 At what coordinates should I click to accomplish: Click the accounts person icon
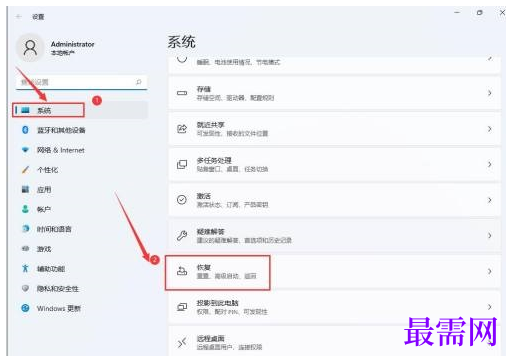tap(25, 209)
